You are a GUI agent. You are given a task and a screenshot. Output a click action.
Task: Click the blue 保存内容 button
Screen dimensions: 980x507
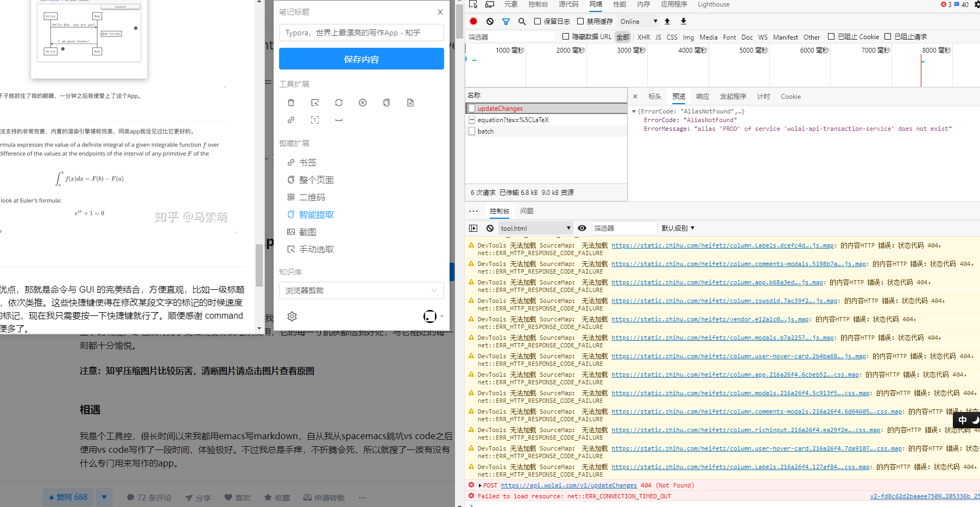[x=361, y=59]
